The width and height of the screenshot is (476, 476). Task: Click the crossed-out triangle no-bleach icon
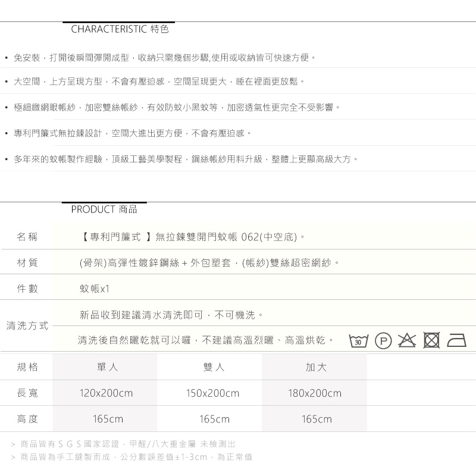coord(407,340)
